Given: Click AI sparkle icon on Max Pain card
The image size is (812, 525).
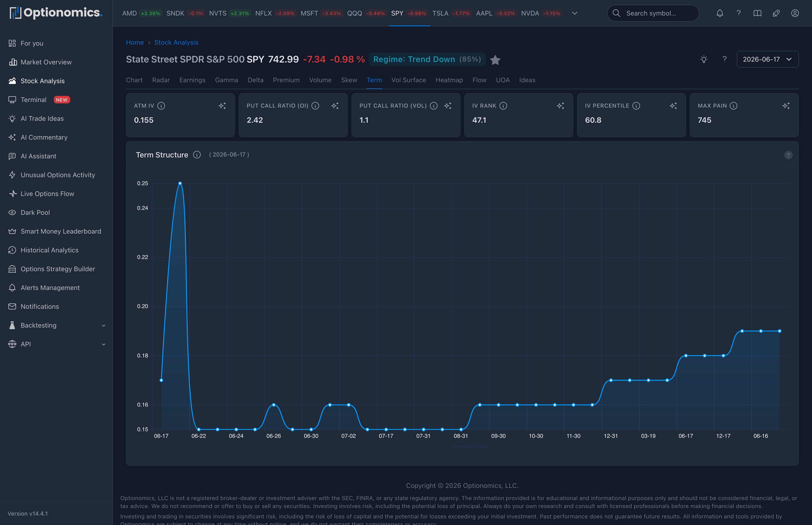Looking at the screenshot, I should pyautogui.click(x=786, y=106).
